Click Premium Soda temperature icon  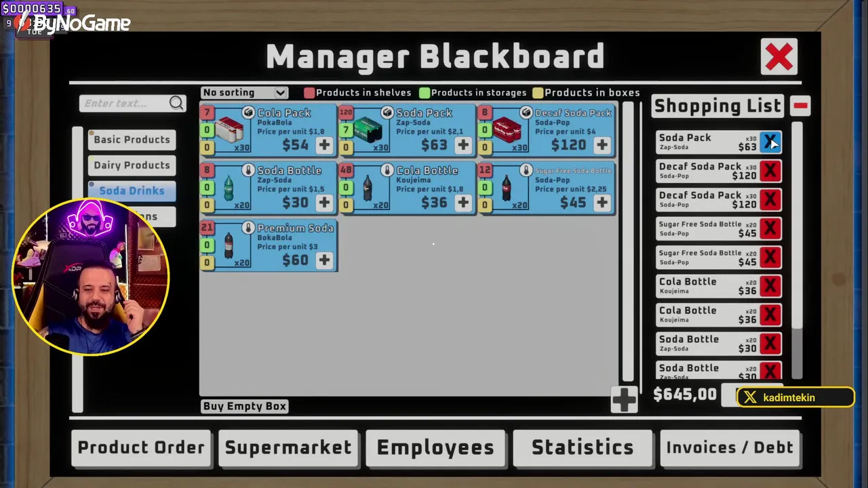point(248,228)
